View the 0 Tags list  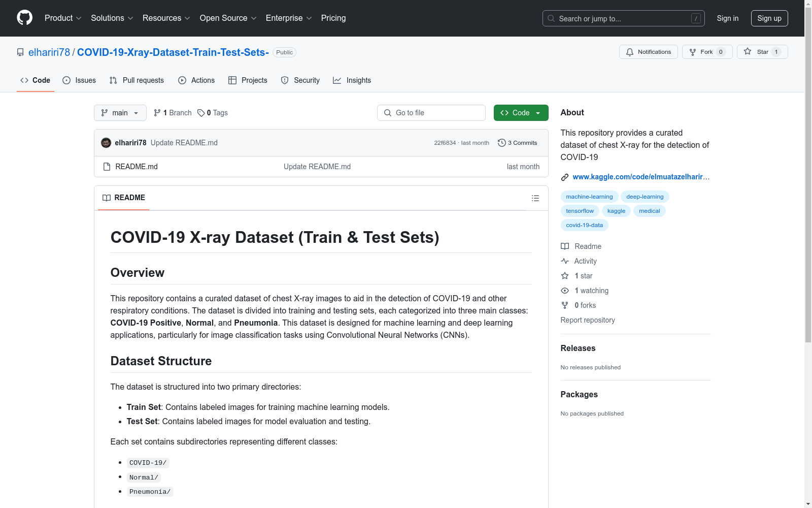point(213,113)
